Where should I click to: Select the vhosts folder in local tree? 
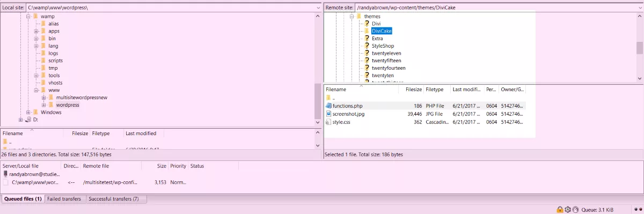[x=55, y=83]
